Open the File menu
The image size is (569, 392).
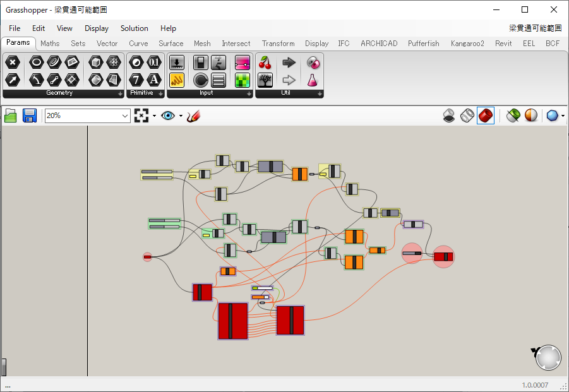pyautogui.click(x=15, y=28)
